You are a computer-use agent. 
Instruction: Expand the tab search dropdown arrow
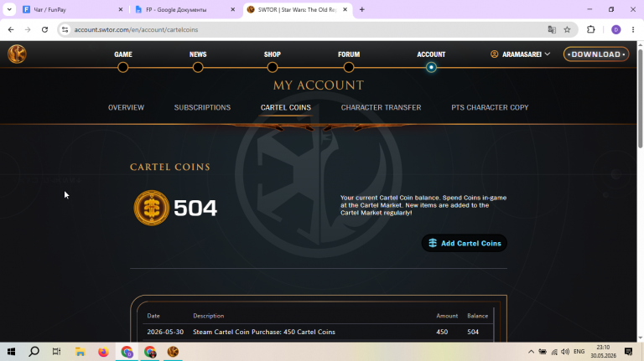(x=9, y=9)
